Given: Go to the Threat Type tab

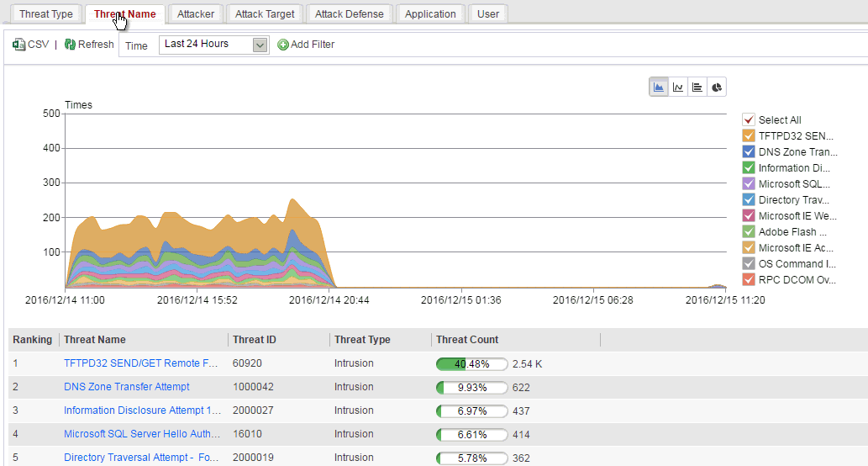Looking at the screenshot, I should [x=46, y=13].
